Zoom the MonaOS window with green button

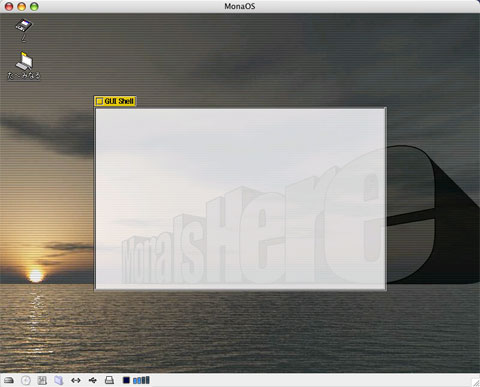(34, 6)
